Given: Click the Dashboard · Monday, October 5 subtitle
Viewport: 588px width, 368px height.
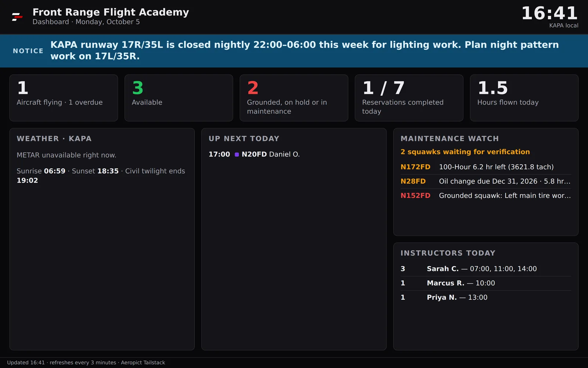Looking at the screenshot, I should [x=86, y=22].
